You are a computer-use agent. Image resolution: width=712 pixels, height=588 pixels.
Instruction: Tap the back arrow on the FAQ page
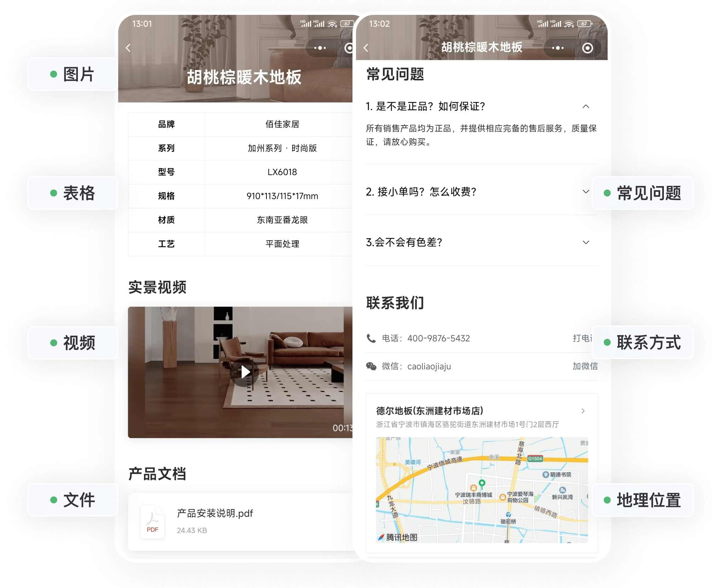[366, 48]
